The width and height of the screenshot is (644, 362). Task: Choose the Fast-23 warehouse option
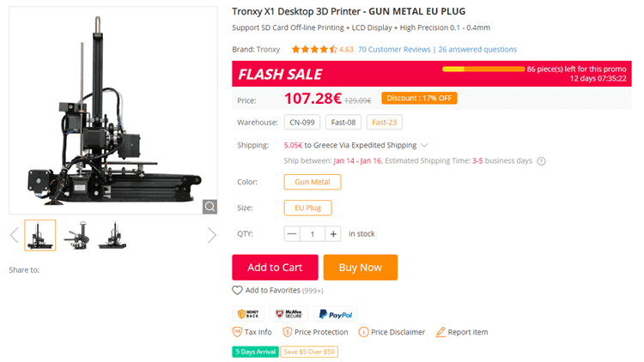pyautogui.click(x=384, y=123)
